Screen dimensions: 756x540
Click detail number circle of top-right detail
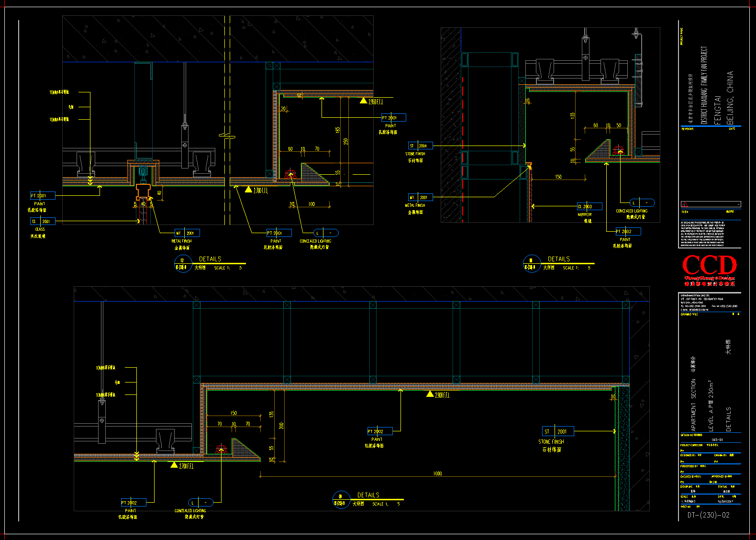[531, 264]
